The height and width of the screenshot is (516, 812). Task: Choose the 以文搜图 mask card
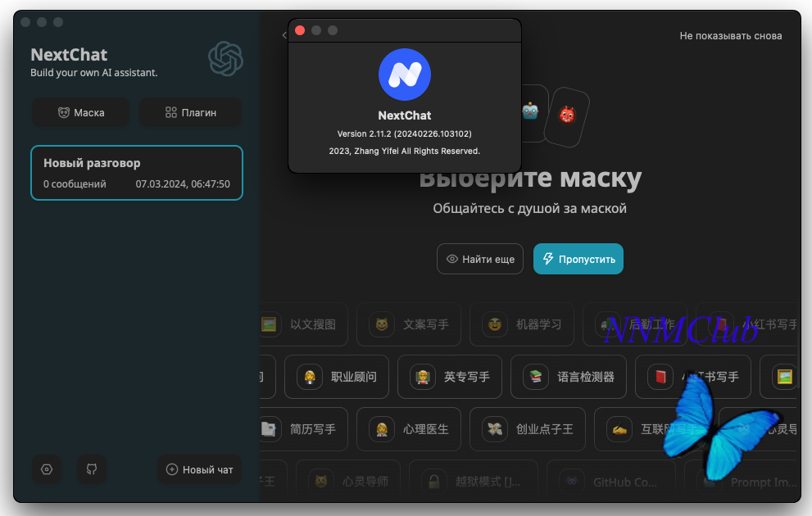tap(303, 324)
